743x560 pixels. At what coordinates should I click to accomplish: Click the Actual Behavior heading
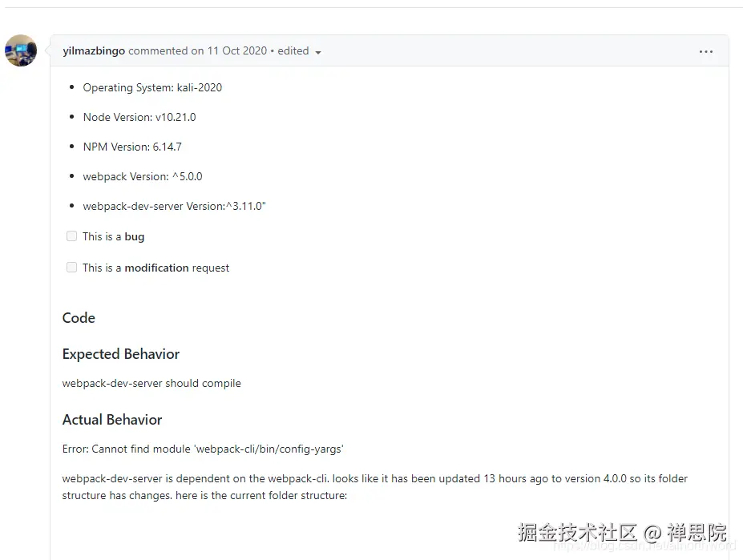point(112,420)
